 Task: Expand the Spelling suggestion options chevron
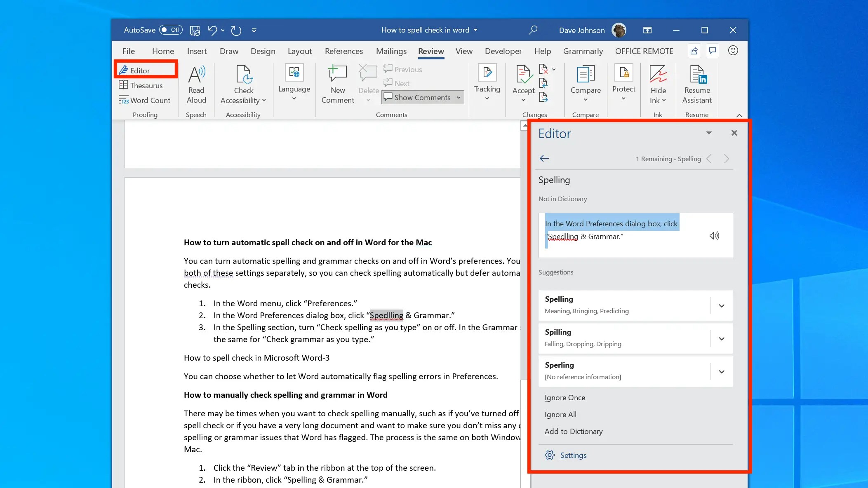coord(721,306)
